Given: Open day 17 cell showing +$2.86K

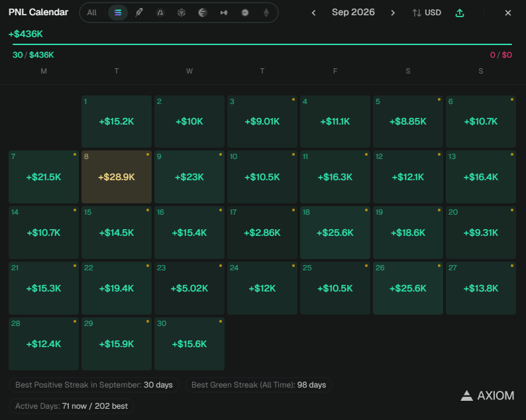Looking at the screenshot, I should [x=262, y=233].
